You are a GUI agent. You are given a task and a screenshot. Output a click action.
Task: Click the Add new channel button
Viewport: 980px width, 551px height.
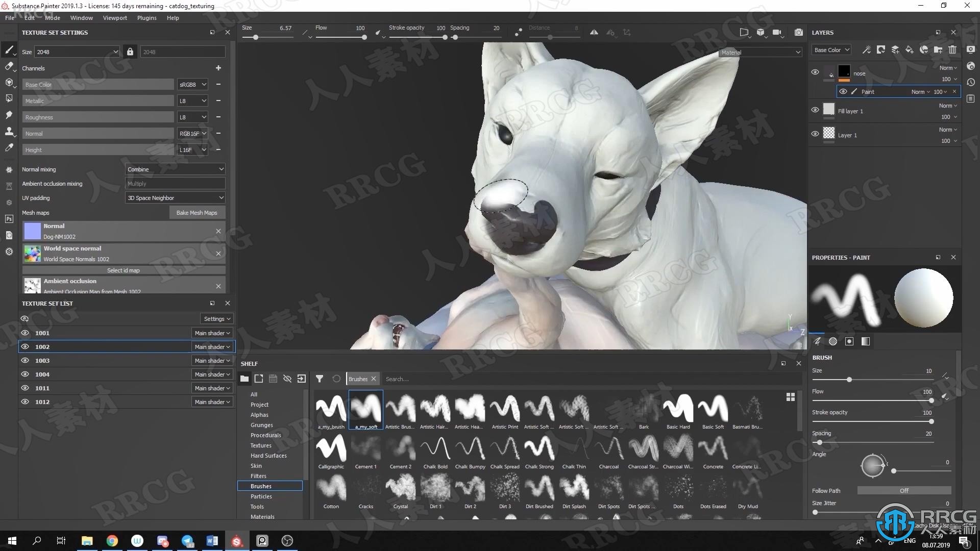[219, 67]
